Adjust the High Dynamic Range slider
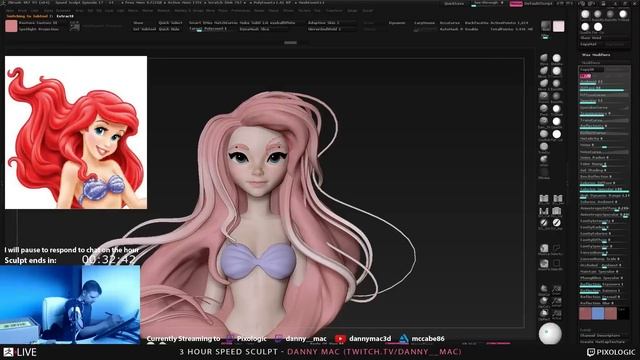Image resolution: width=640 pixels, height=360 pixels. pos(604,196)
